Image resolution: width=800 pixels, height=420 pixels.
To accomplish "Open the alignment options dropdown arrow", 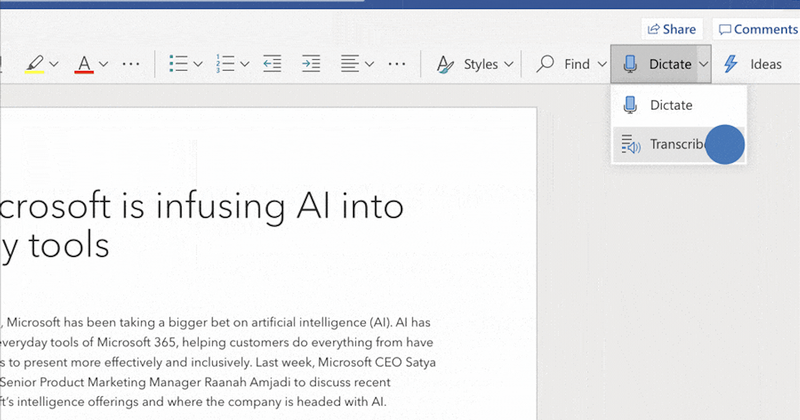I will tap(369, 64).
